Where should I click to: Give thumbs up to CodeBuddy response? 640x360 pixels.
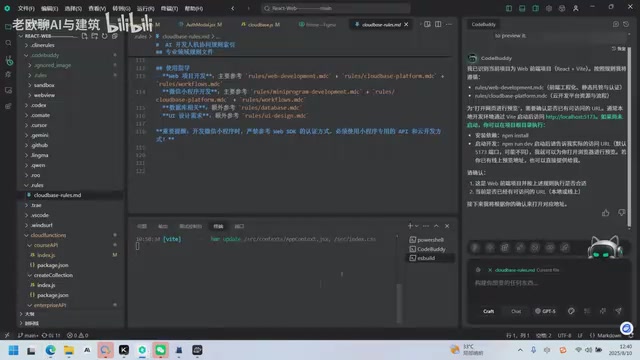(x=605, y=213)
